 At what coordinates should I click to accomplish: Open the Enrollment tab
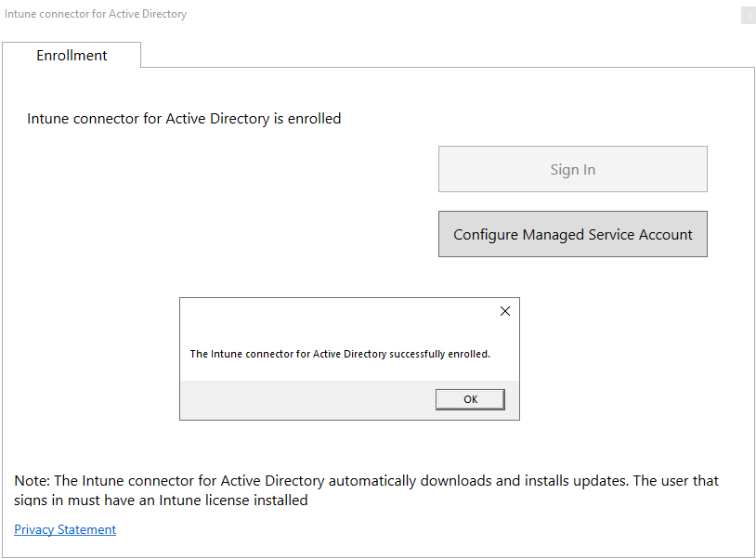pos(72,56)
